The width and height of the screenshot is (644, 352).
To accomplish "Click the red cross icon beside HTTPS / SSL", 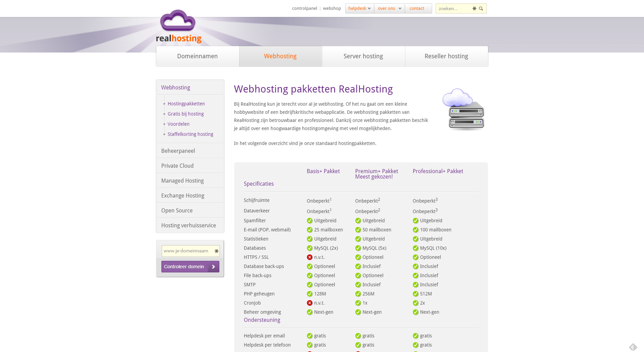I will [x=310, y=257].
